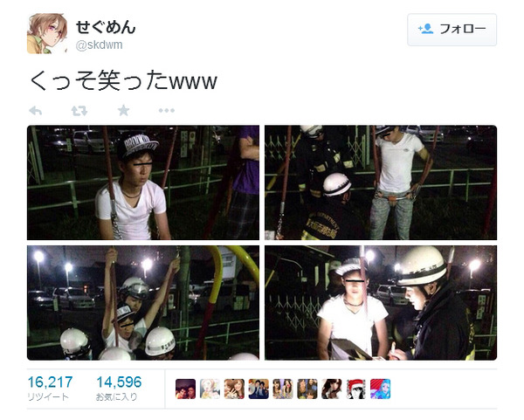The height and width of the screenshot is (420, 524).
Task: Open photo of man with raised arms
Action: click(x=143, y=303)
